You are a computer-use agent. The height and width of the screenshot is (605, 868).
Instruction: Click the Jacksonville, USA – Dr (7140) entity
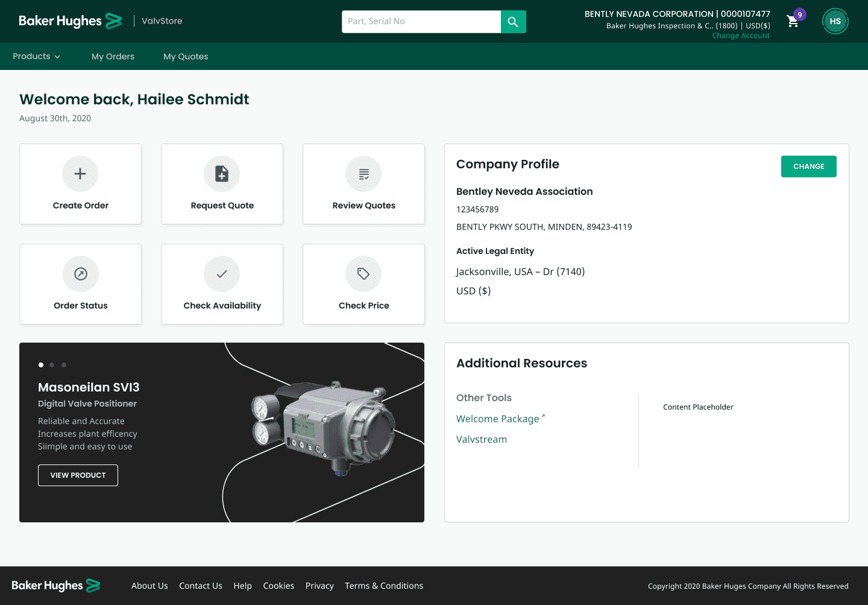point(520,271)
